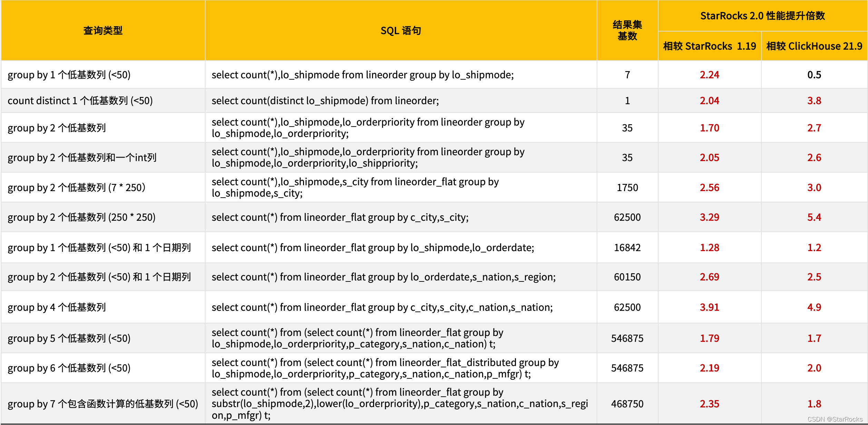This screenshot has height=425, width=868.
Task: Click the black 0.5 ClickHouse value
Action: [814, 75]
